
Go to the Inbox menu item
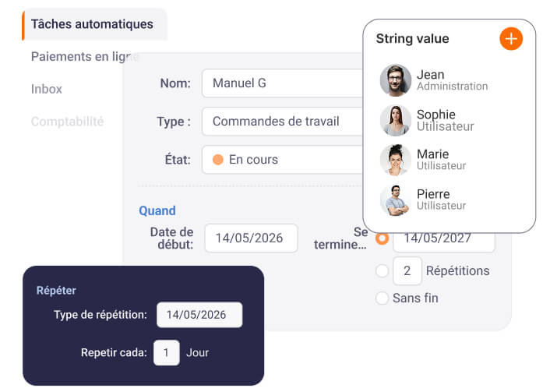pos(47,89)
